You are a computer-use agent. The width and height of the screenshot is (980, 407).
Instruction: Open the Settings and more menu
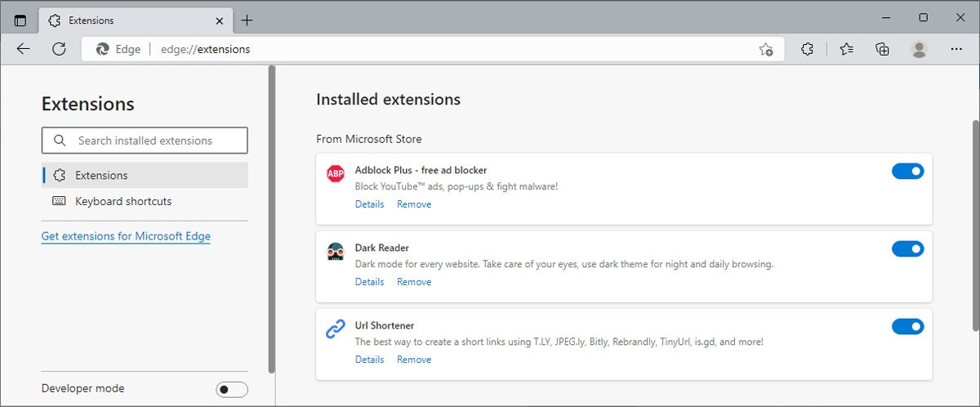(956, 49)
